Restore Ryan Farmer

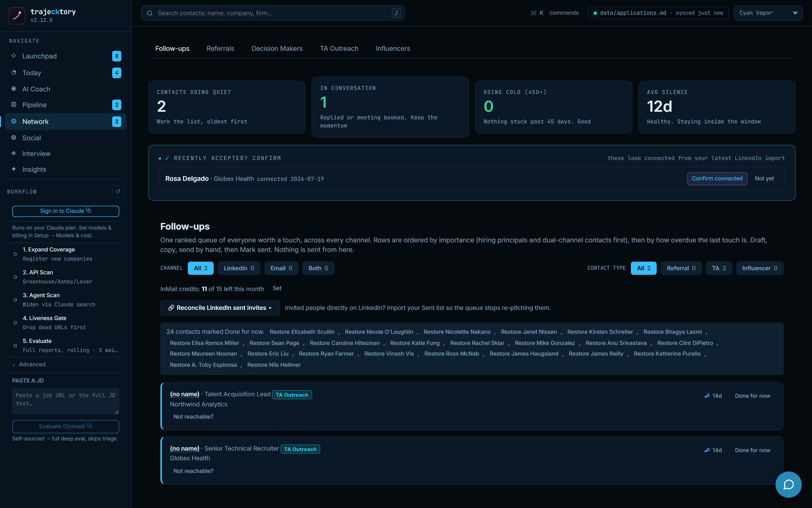click(326, 354)
